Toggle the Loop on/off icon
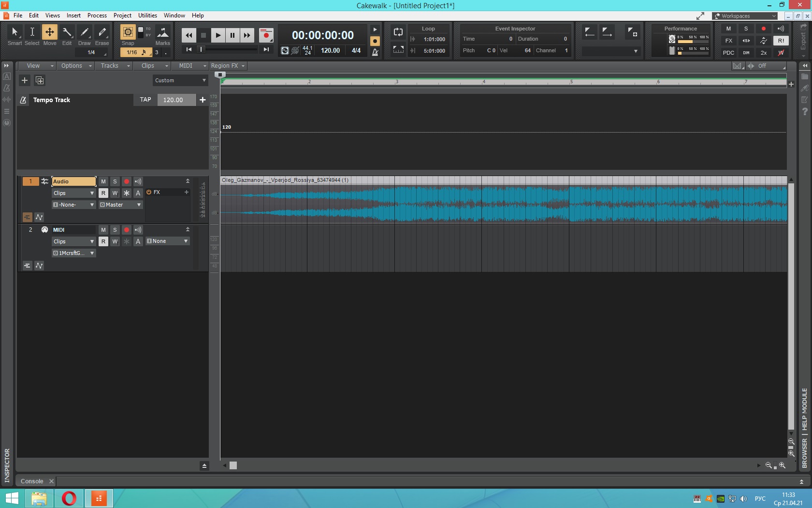 398,32
